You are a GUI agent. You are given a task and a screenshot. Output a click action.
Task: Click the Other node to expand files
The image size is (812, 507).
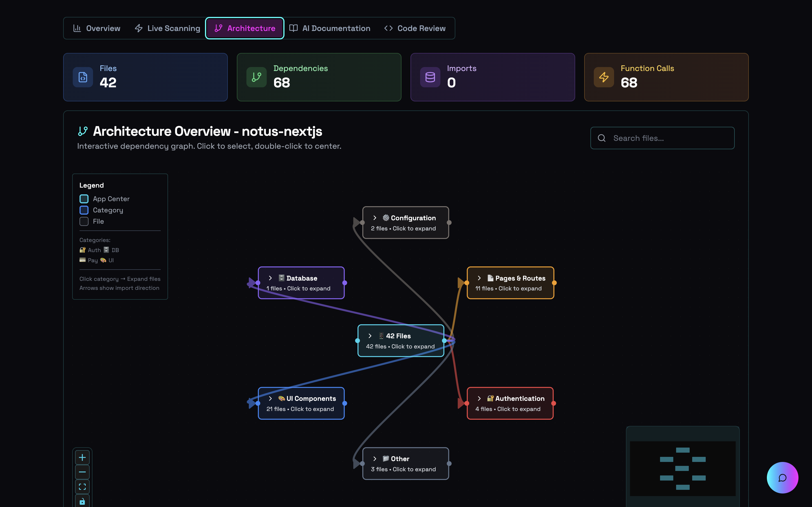[406, 463]
